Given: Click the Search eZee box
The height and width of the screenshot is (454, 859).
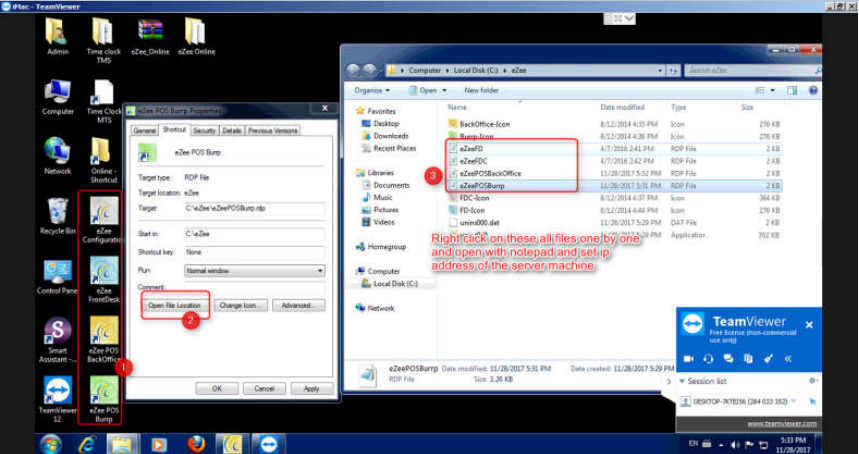Looking at the screenshot, I should coord(752,71).
